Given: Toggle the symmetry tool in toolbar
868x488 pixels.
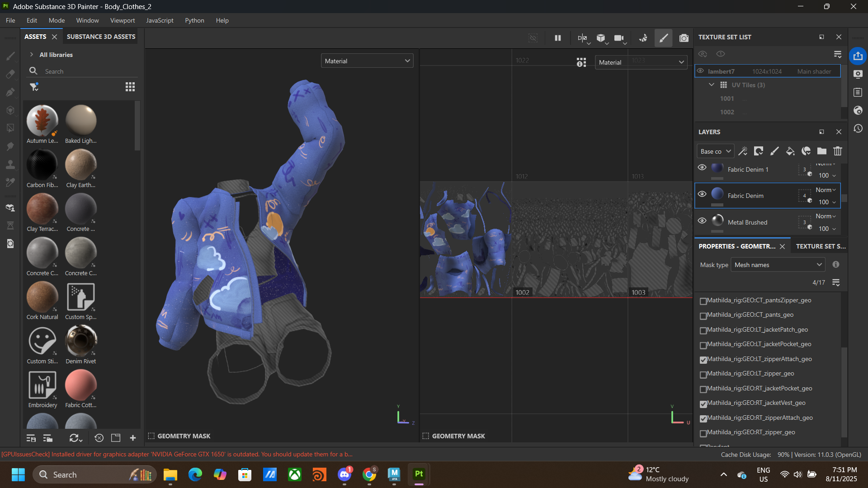Looking at the screenshot, I should [x=582, y=38].
